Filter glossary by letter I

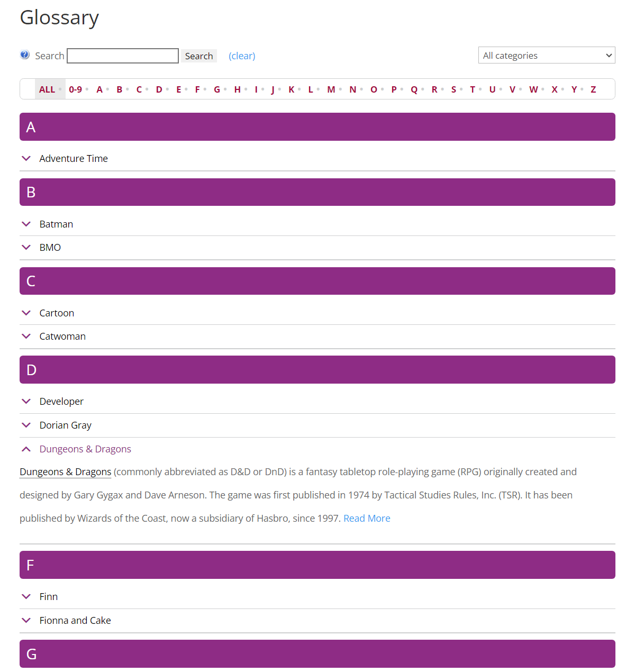click(x=256, y=89)
